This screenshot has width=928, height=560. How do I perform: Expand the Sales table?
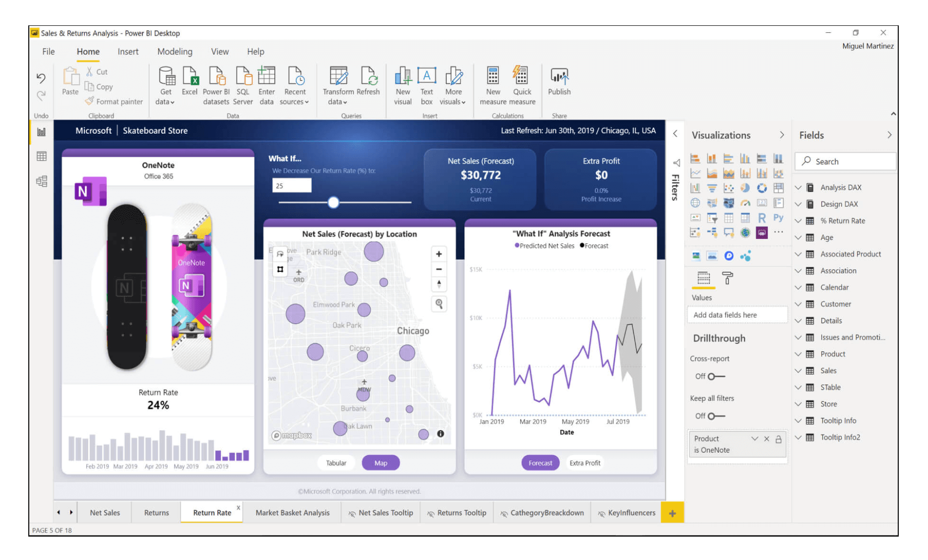[x=798, y=371]
